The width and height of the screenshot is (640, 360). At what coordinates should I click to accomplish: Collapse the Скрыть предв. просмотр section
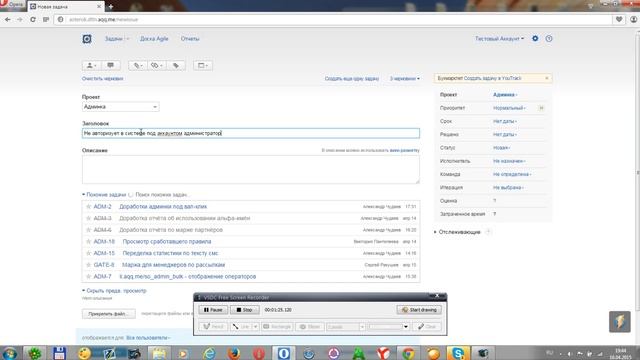pyautogui.click(x=114, y=291)
